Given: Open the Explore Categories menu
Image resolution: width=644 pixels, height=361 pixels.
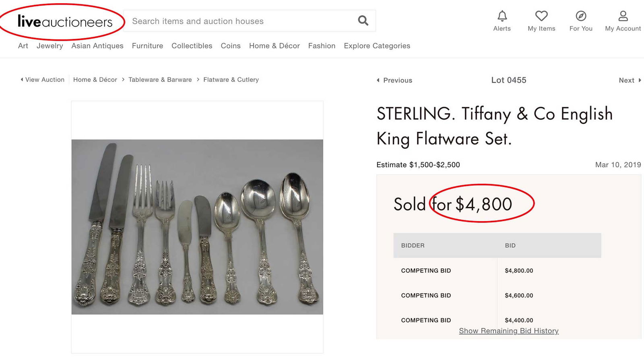Looking at the screenshot, I should [x=377, y=46].
